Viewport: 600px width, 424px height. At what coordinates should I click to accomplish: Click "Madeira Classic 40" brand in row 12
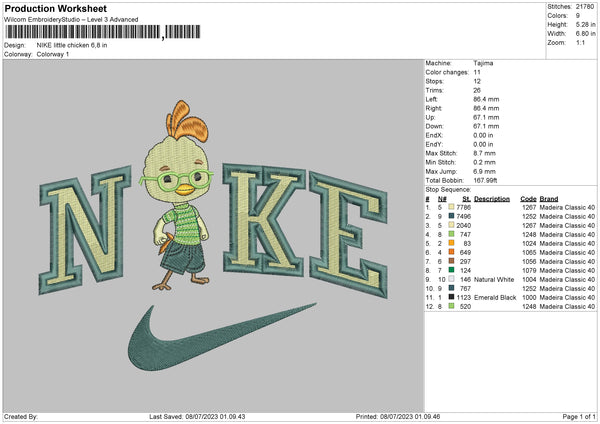[x=567, y=307]
